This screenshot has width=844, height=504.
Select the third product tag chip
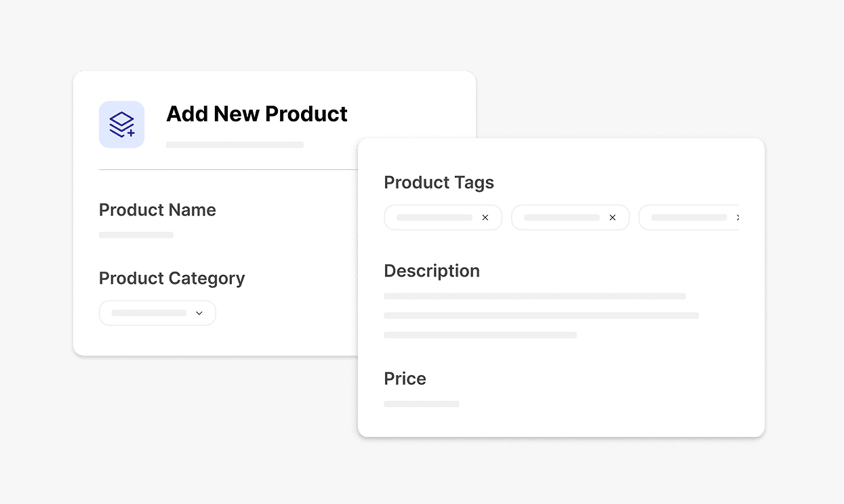[x=688, y=218]
